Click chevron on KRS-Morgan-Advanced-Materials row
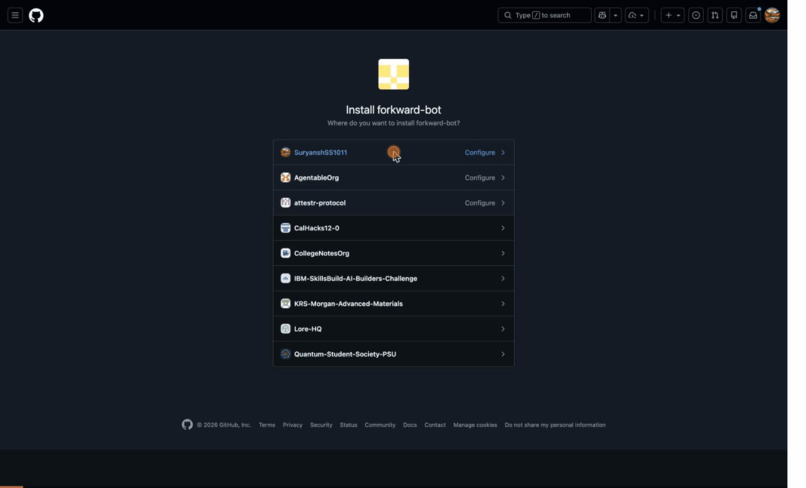Screen dimensions: 806x488 [x=503, y=303]
